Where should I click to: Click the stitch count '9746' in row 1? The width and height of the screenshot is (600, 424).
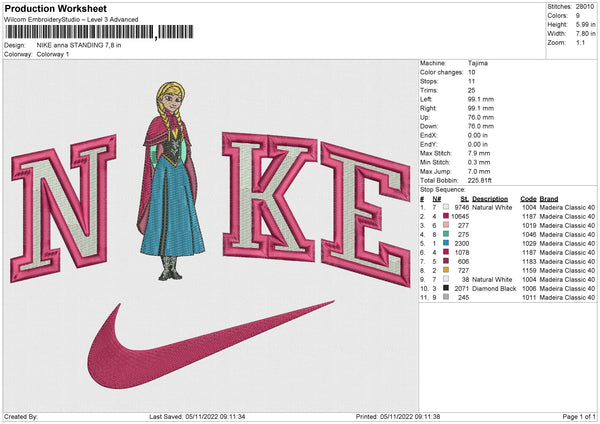point(461,207)
